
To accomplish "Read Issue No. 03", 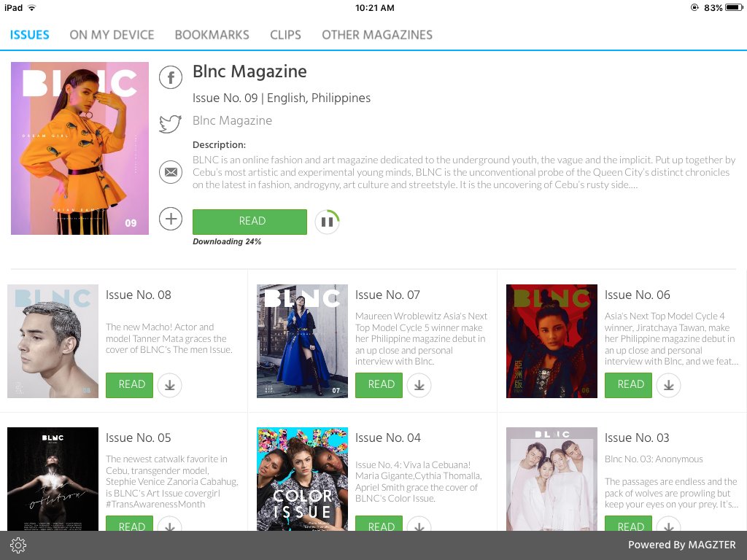I will [x=628, y=524].
